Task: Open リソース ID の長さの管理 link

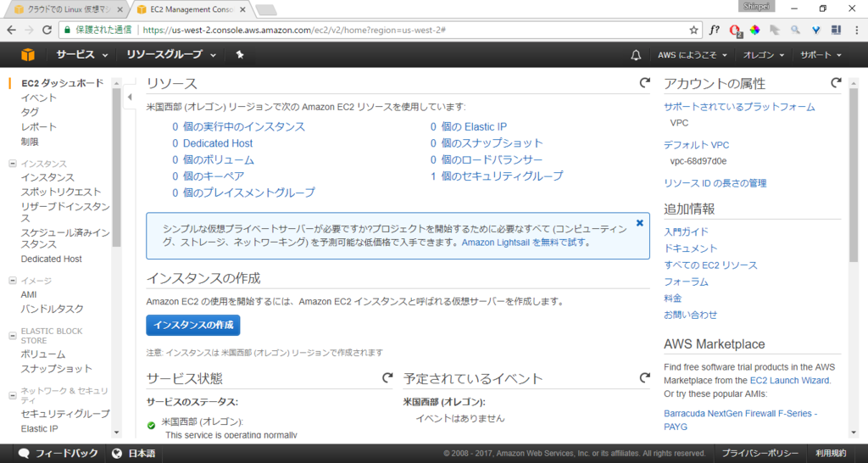Action: coord(715,183)
